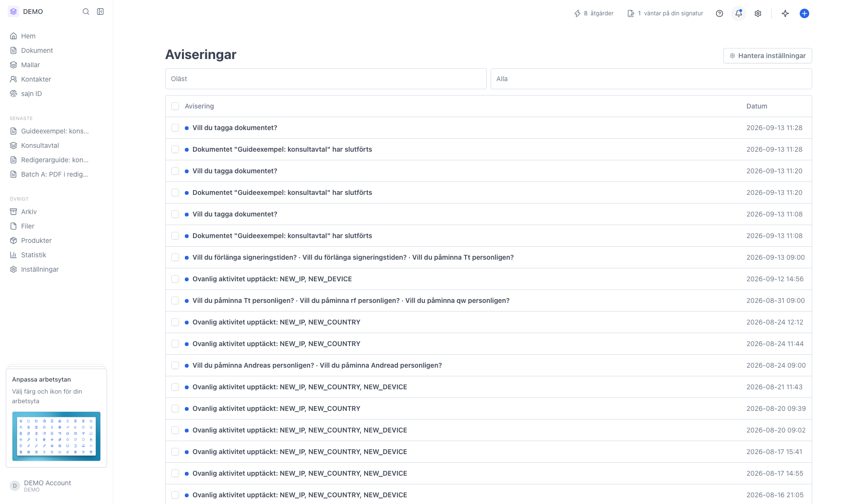The width and height of the screenshot is (864, 504).
Task: Open the Oläst filter dropdown
Action: pyautogui.click(x=326, y=79)
